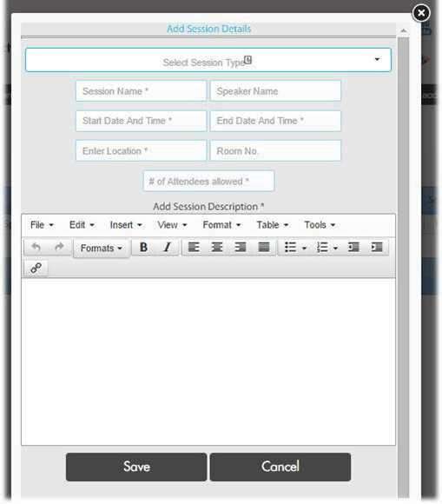Focus the Session Name field
Screen dimensions: 442x504
[x=141, y=91]
